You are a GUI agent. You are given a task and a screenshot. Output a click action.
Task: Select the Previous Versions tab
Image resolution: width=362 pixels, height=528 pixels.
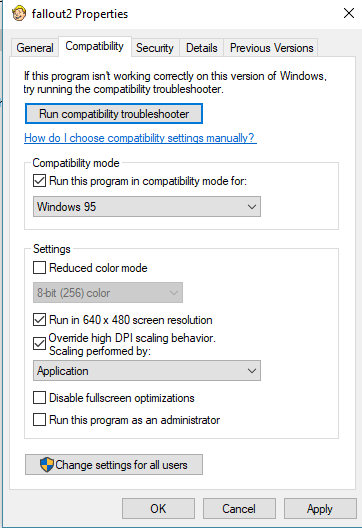(271, 48)
